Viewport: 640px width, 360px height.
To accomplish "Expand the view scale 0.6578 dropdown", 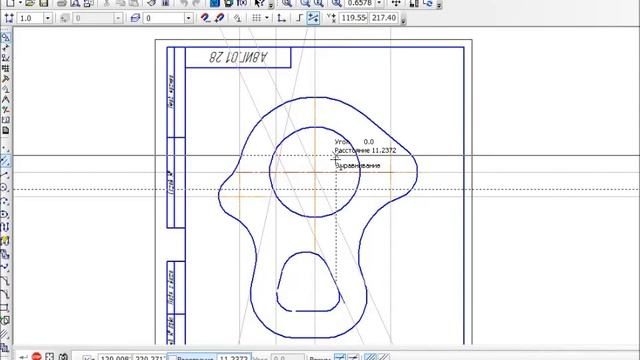I will tap(379, 3).
